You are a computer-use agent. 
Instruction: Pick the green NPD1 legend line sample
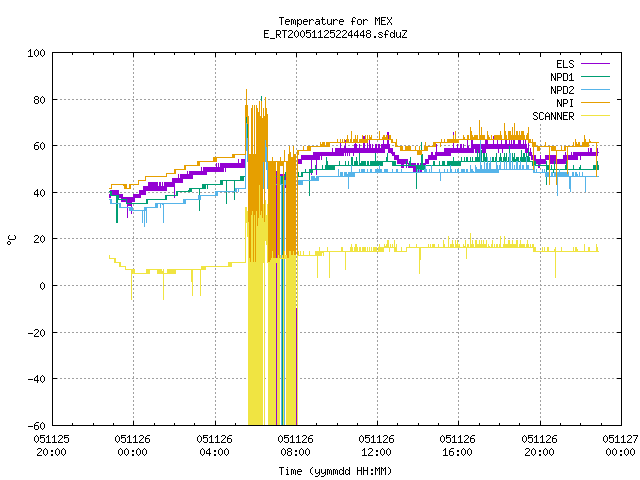(595, 77)
